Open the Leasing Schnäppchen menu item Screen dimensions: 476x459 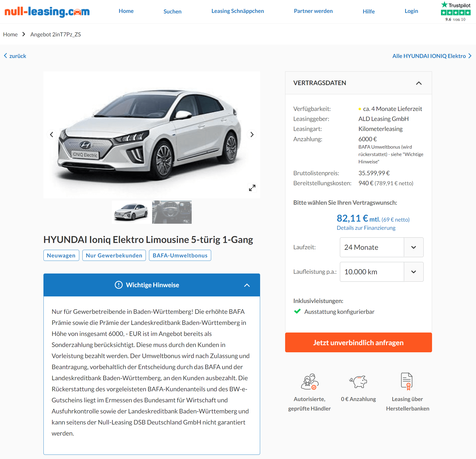pyautogui.click(x=238, y=11)
